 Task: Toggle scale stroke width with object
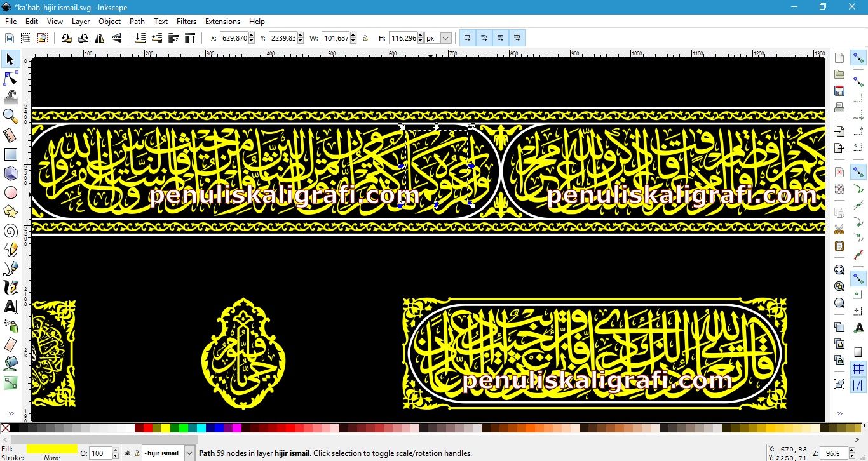pyautogui.click(x=468, y=38)
